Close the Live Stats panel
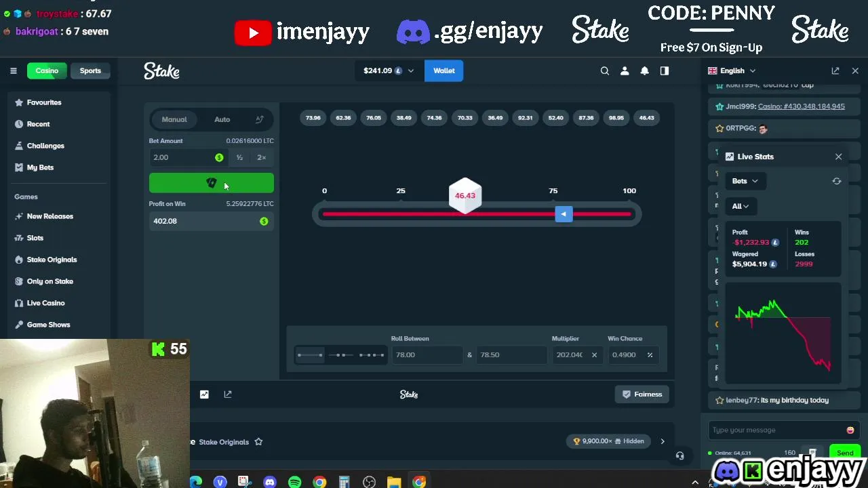This screenshot has height=488, width=868. tap(839, 157)
